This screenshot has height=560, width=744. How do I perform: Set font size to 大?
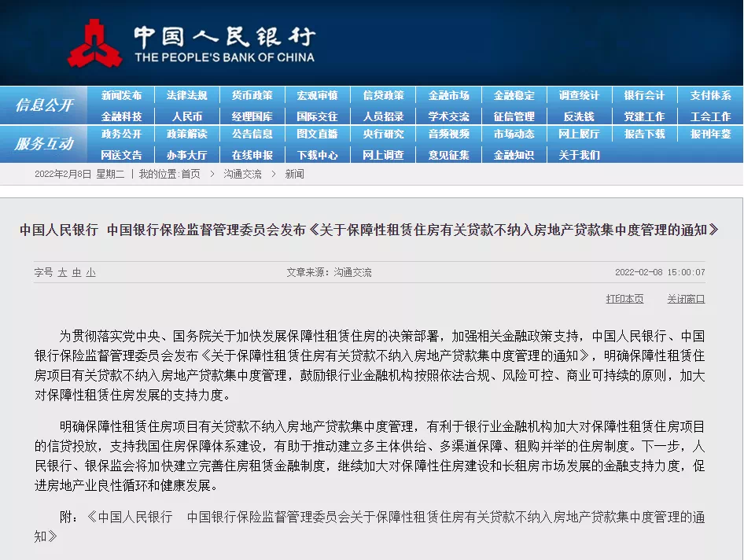click(62, 272)
